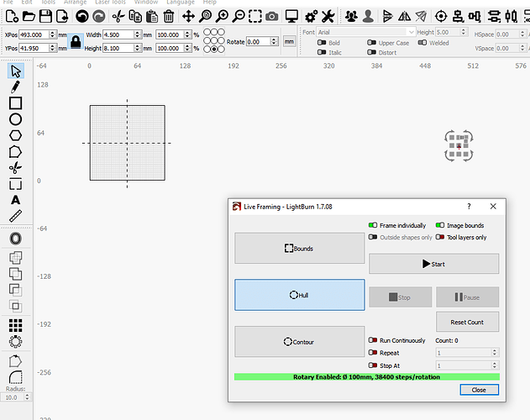Screen dimensions: 530x420
Task: Open the Edit menu
Action: (27, 3)
